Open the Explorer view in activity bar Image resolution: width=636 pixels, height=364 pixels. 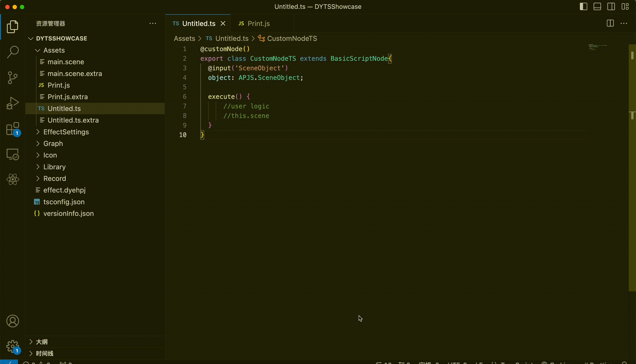click(x=13, y=27)
